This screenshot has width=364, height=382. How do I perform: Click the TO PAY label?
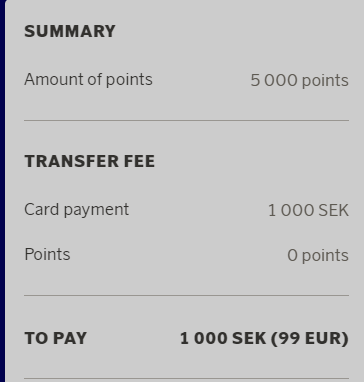pos(55,338)
